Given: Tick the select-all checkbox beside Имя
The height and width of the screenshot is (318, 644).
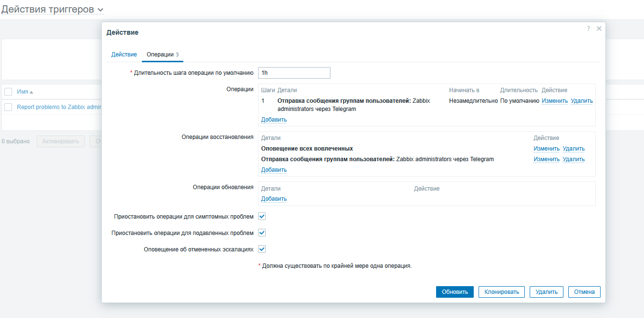Looking at the screenshot, I should [8, 92].
